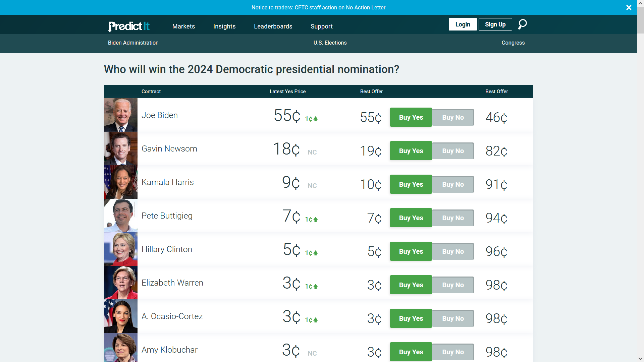Click the green up arrow in Pete Buttigieg's row
Screen dimensions: 644x362
coord(316,220)
